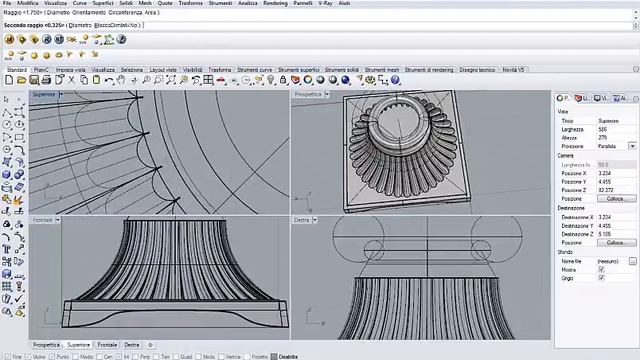Enable the Medio osnap checkbox

point(75,357)
